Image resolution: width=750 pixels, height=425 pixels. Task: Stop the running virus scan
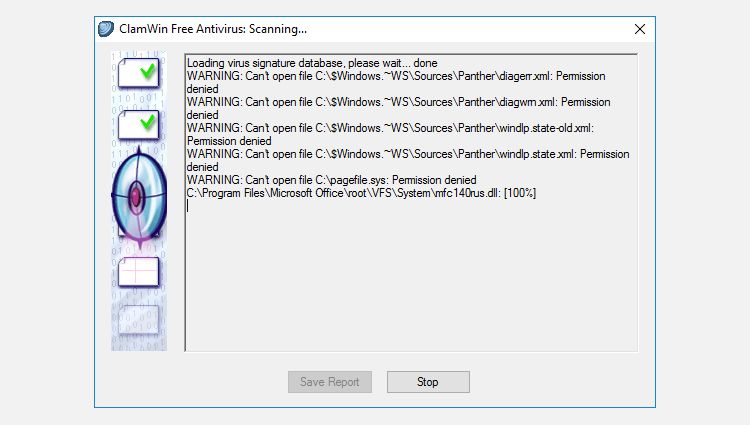click(x=428, y=382)
